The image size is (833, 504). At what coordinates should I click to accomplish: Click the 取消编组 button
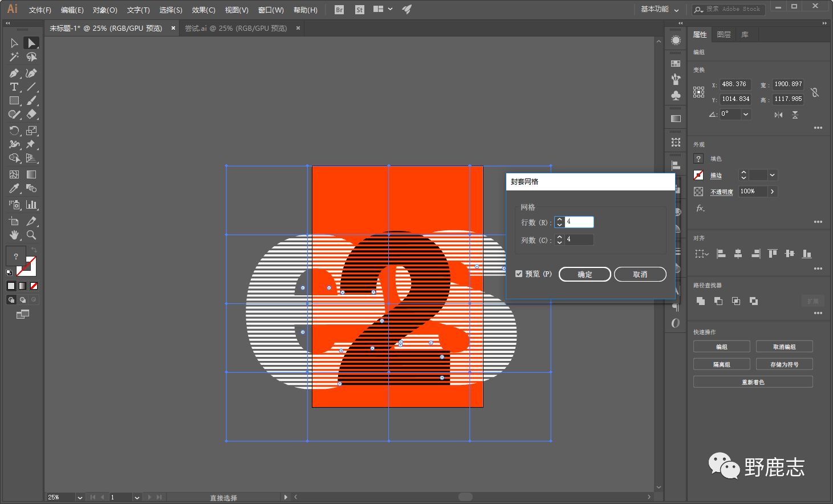pyautogui.click(x=784, y=347)
